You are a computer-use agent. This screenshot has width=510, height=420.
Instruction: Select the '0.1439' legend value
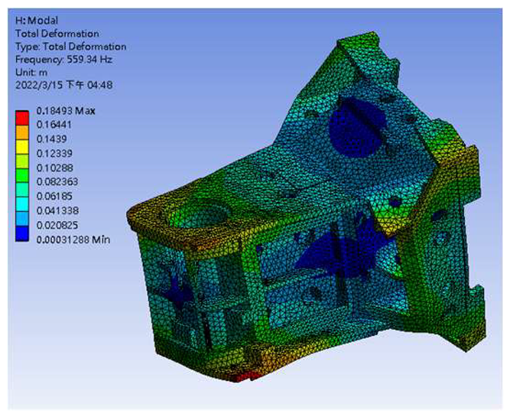52,139
